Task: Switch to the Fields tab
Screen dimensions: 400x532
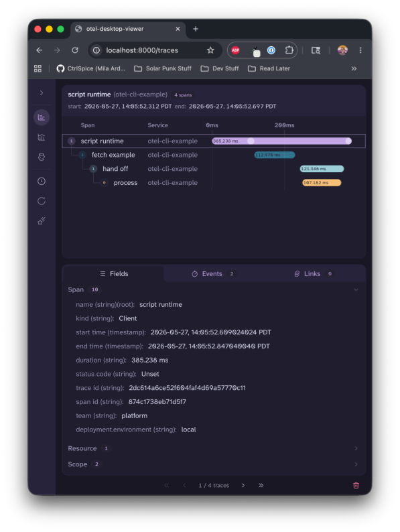Action: (x=114, y=274)
